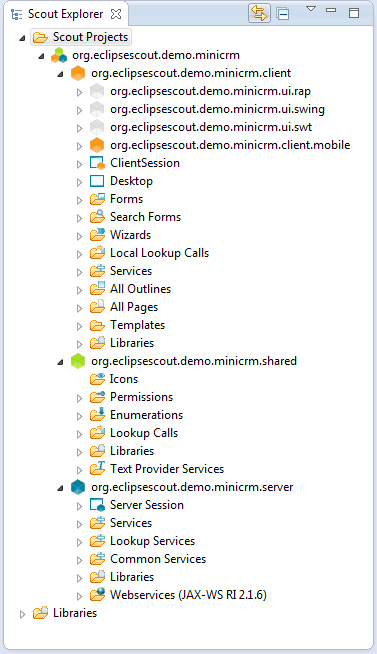The height and width of the screenshot is (654, 377).
Task: Collapse org.eclipsescout.demo.minicrm project node
Action: pos(41,56)
